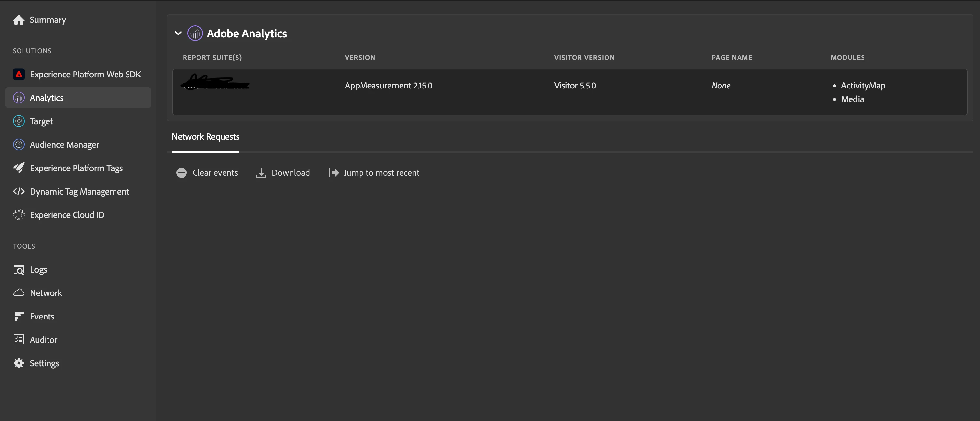Open the Settings gear icon
Screen dimensions: 980x421
click(x=19, y=363)
